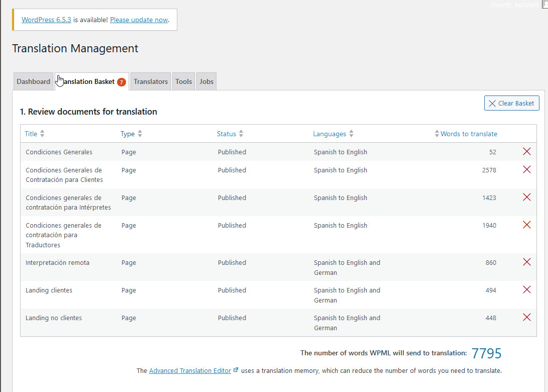The width and height of the screenshot is (548, 392).
Task: Switch to the Dashboard tab
Action: [33, 81]
